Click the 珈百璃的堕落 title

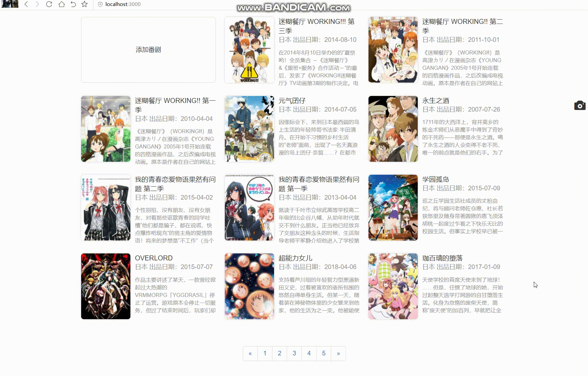pyautogui.click(x=442, y=258)
